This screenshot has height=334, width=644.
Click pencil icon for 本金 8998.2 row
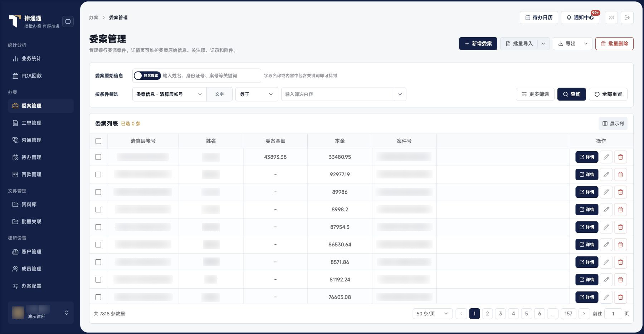pyautogui.click(x=606, y=210)
